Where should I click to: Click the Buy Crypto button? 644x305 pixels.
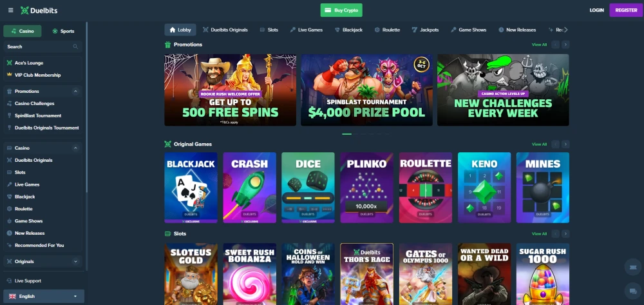[341, 10]
